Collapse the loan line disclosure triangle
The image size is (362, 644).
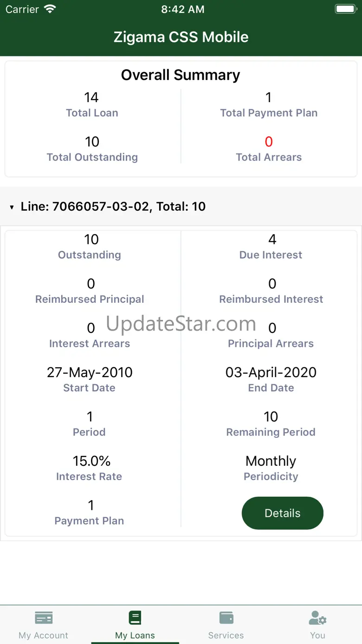pos(12,207)
